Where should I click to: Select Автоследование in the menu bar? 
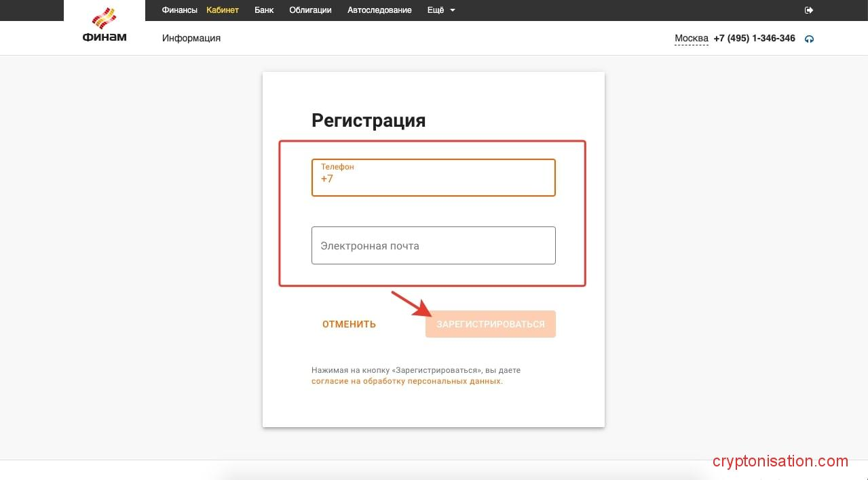pos(379,9)
